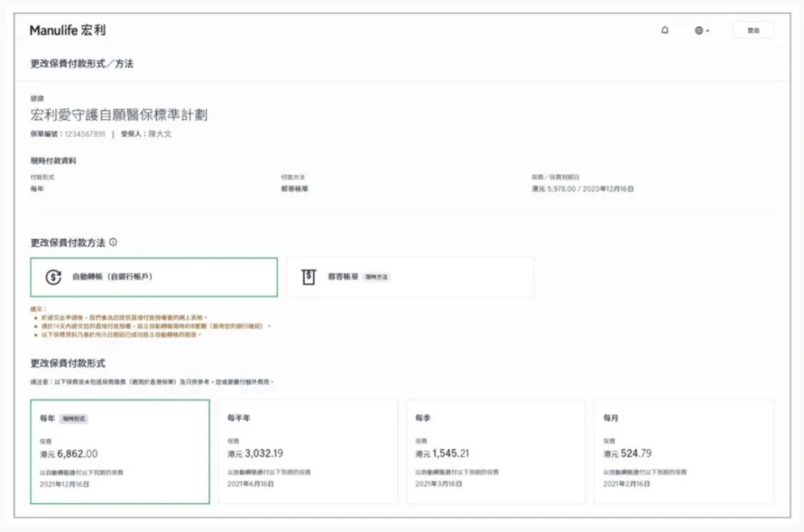Click the Manulife 宏利 logo
This screenshot has width=804, height=532.
coord(68,31)
